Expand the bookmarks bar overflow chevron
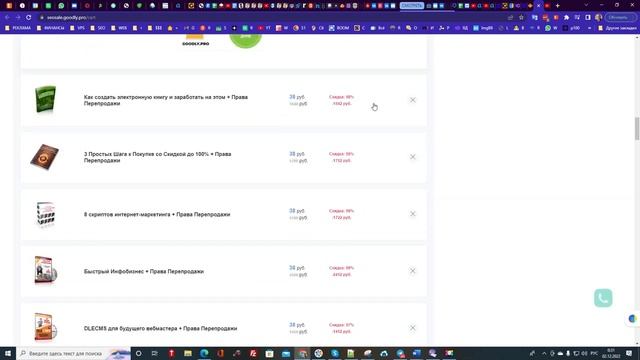The height and width of the screenshot is (360, 640). click(589, 28)
